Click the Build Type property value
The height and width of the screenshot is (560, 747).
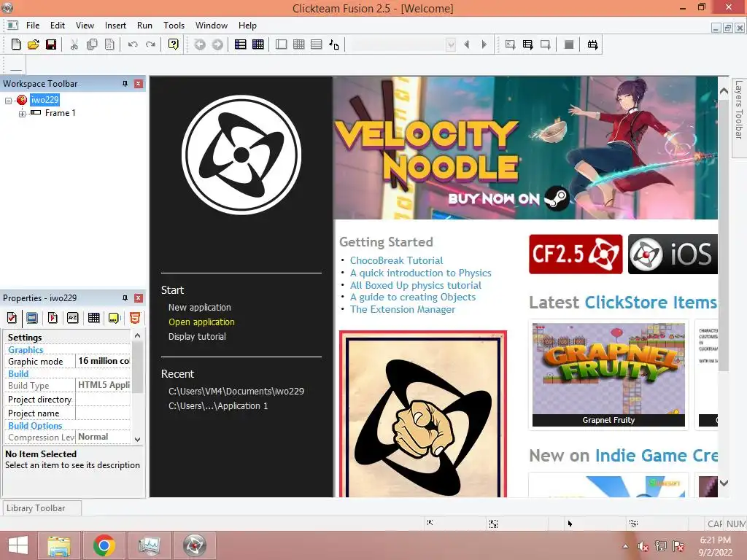[103, 385]
